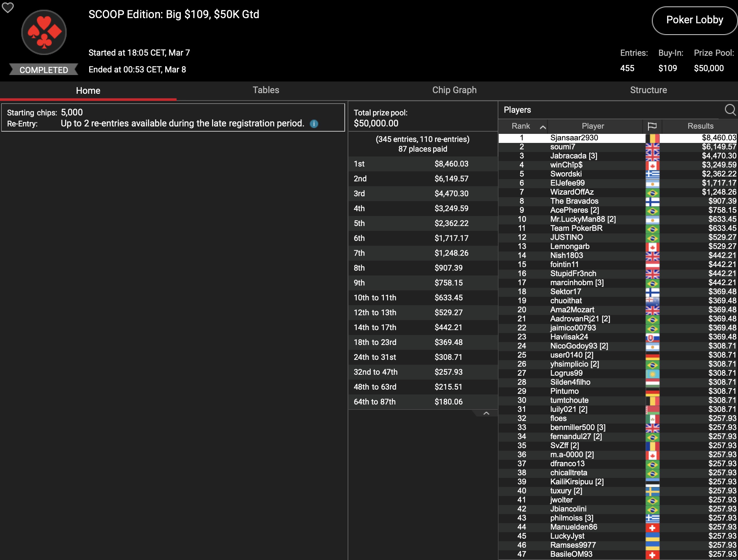738x560 pixels.
Task: Click winChîp$'s Canada flag icon
Action: coord(652,165)
